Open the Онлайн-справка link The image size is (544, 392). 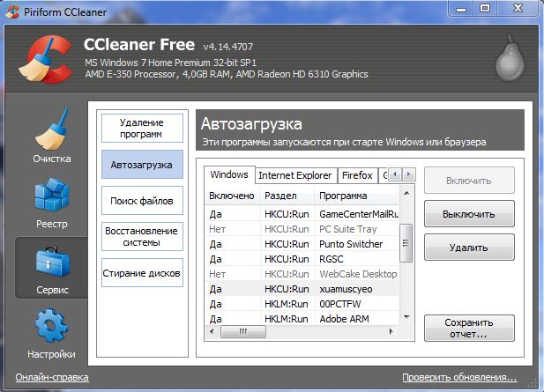[52, 377]
